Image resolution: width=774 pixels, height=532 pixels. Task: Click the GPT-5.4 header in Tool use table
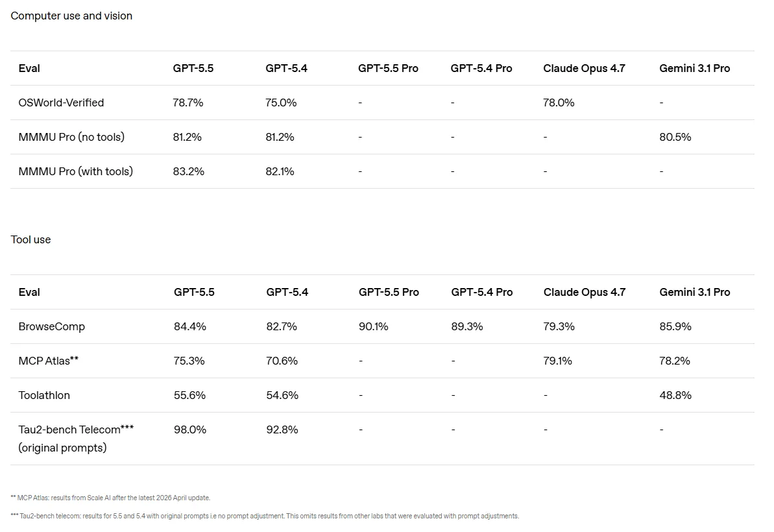(x=287, y=292)
